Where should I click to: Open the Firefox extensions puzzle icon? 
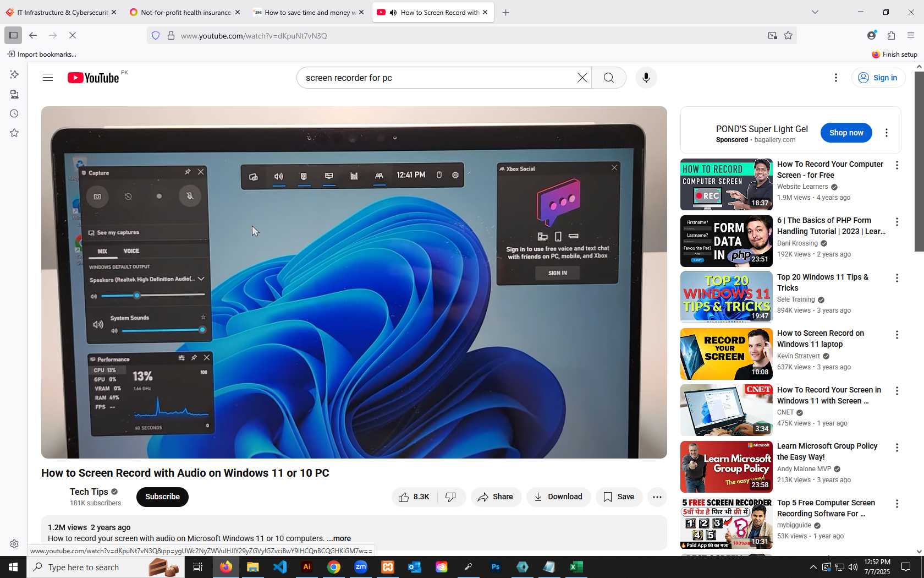(891, 35)
